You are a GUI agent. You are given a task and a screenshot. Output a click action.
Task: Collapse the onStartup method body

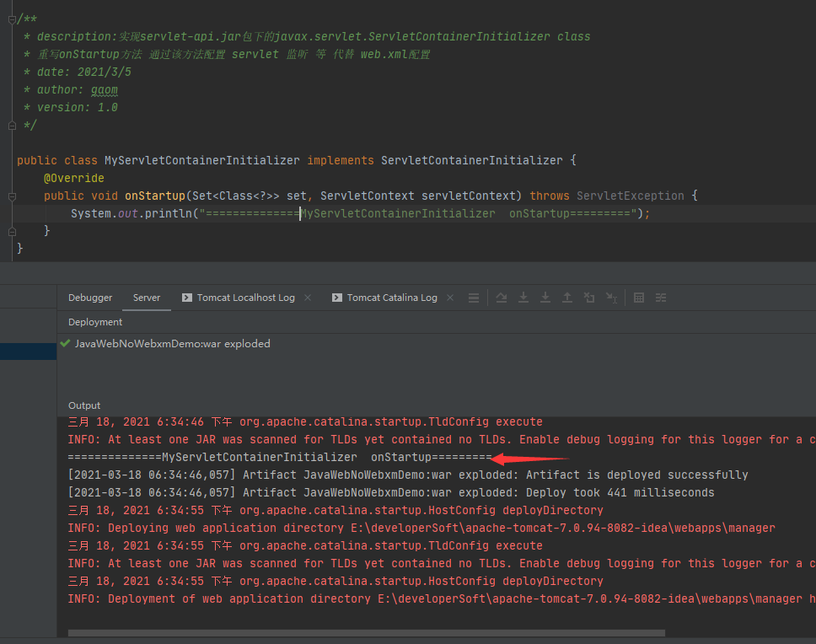[12, 196]
